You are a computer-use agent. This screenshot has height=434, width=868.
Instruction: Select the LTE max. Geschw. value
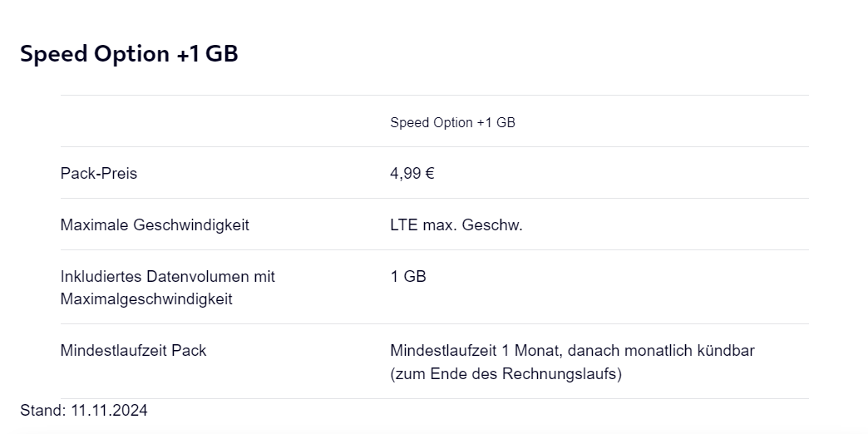pyautogui.click(x=456, y=224)
